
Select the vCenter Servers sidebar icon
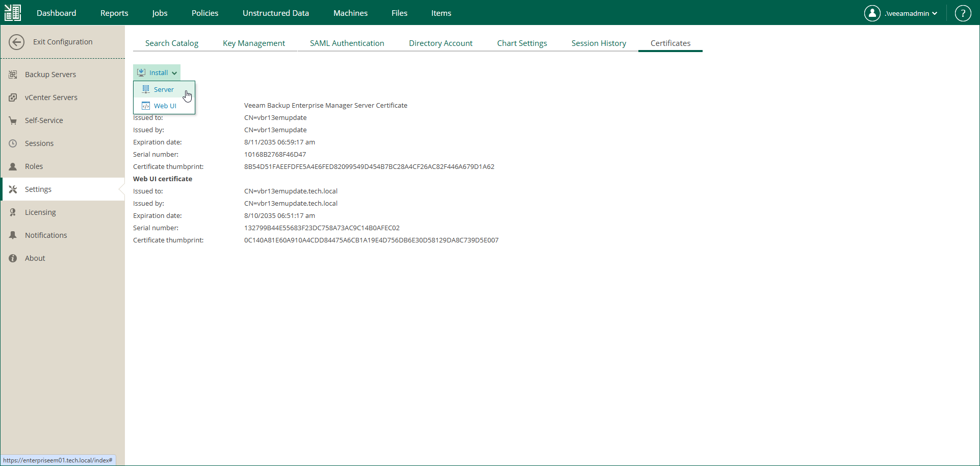pos(13,97)
